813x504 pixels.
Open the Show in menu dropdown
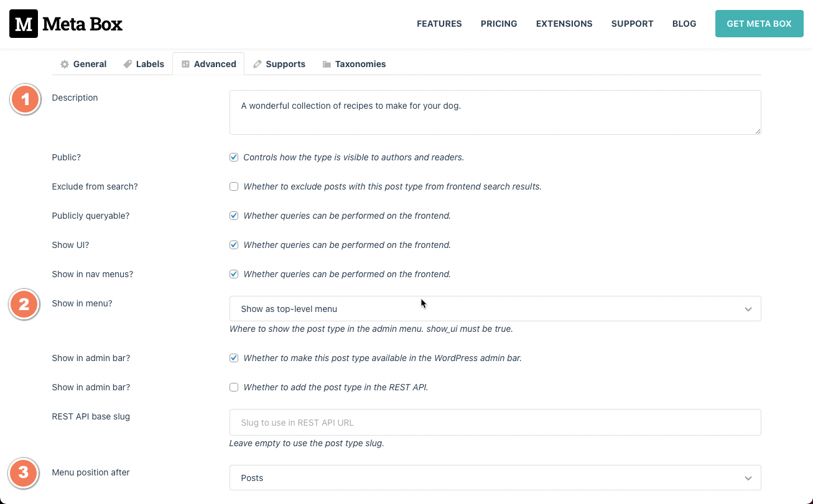(x=495, y=309)
